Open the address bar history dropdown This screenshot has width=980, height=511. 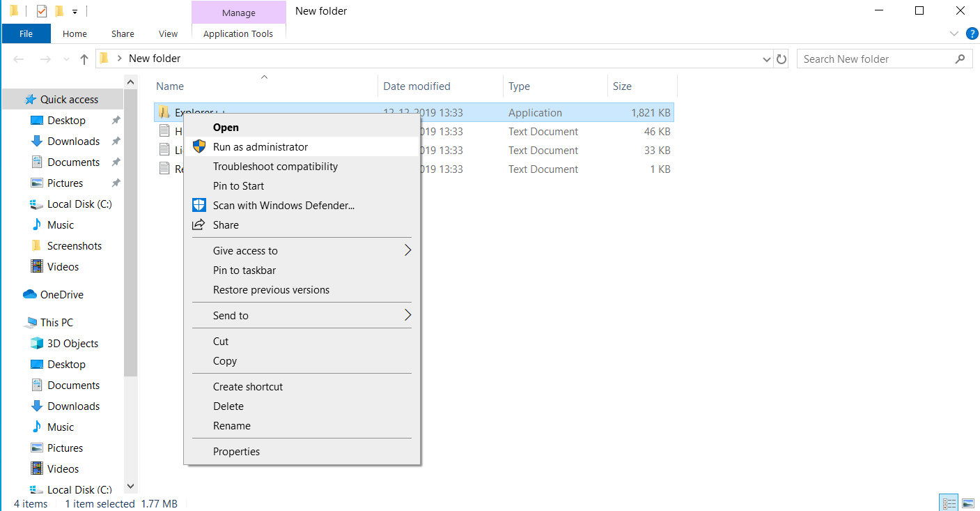(x=767, y=59)
